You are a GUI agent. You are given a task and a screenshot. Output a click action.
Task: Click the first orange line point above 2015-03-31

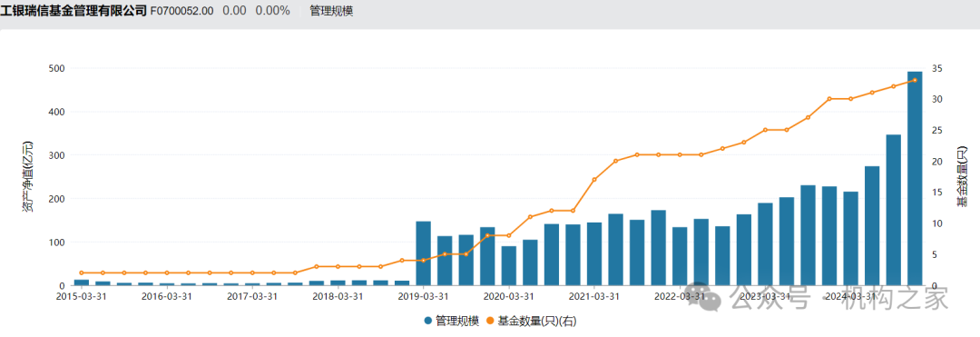pos(82,273)
